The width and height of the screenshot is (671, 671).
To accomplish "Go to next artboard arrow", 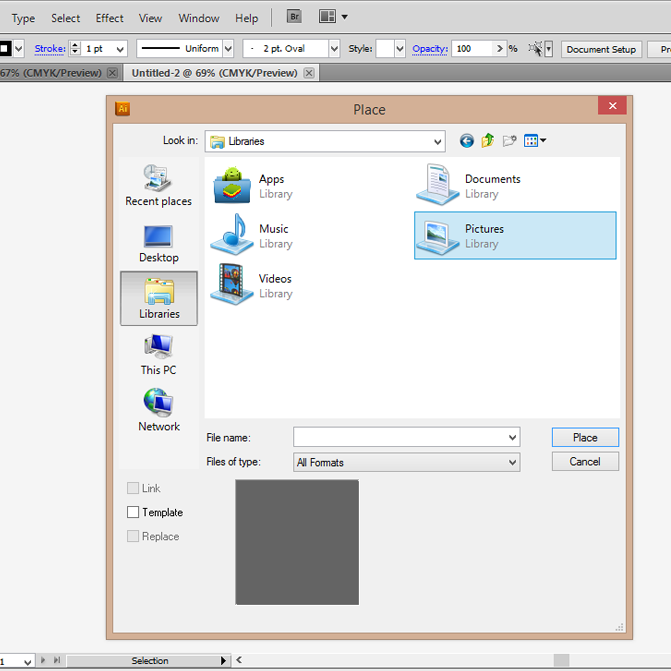I will [x=43, y=660].
